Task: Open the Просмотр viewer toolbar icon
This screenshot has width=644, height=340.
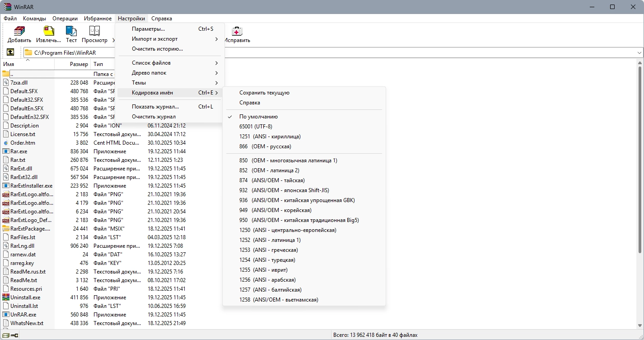Action: coord(94,31)
